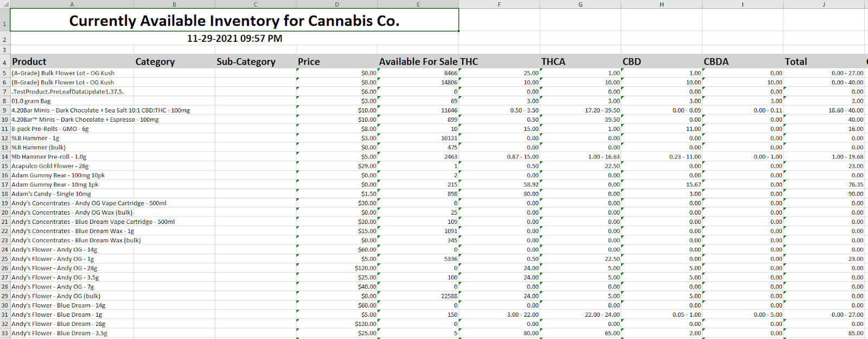Select row 33 header number
The height and width of the screenshot is (339, 868).
click(x=5, y=334)
